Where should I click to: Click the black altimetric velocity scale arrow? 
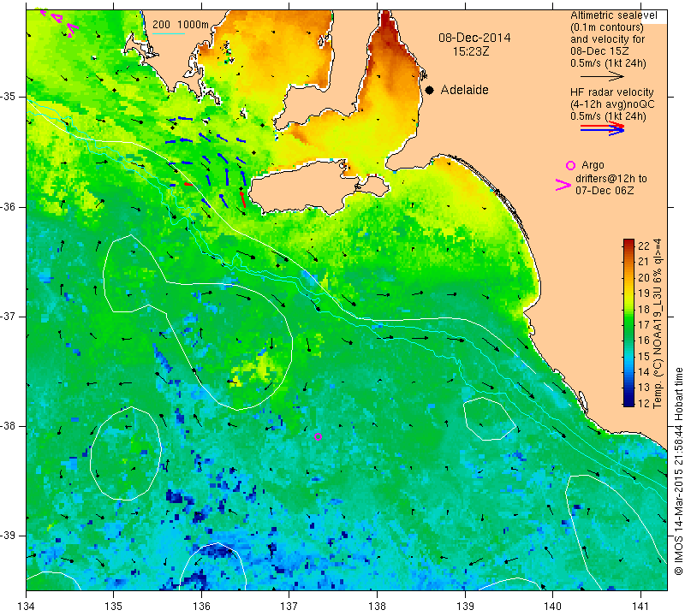click(x=602, y=76)
